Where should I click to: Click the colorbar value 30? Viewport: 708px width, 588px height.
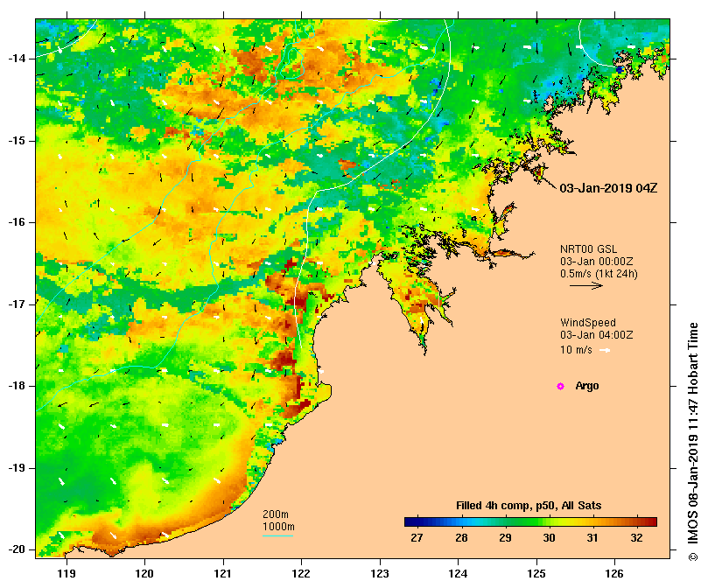pos(549,538)
